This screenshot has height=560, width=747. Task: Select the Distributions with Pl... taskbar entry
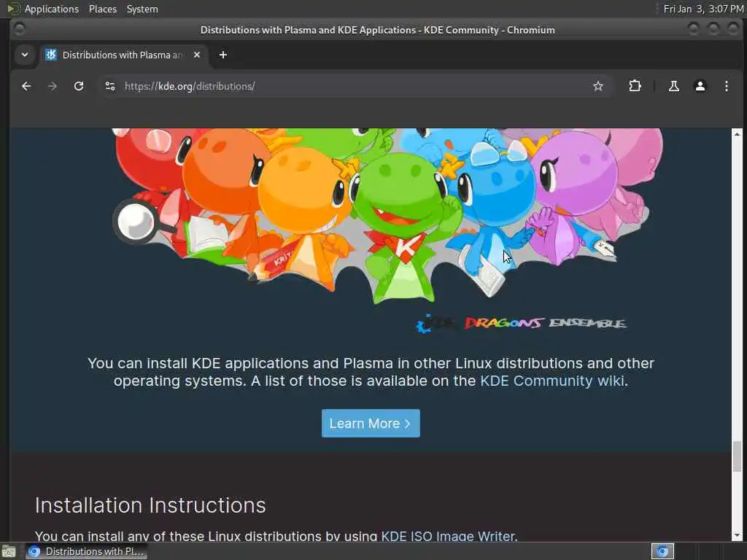click(86, 551)
